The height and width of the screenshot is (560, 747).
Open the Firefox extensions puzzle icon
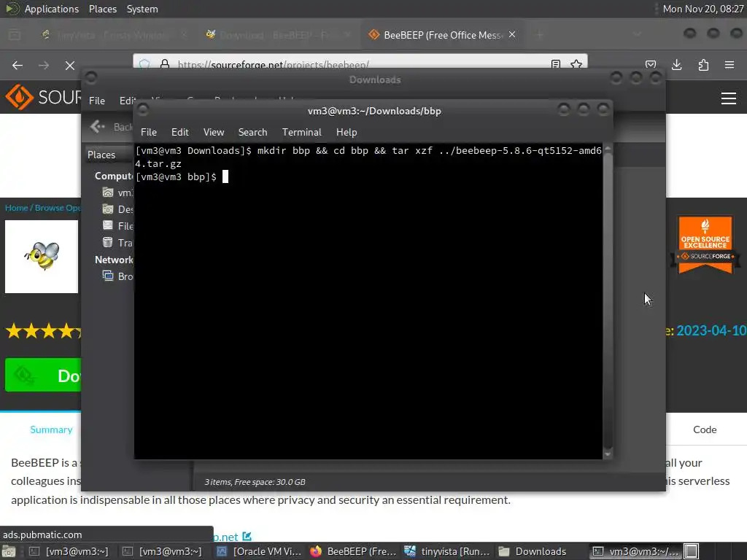coord(703,65)
